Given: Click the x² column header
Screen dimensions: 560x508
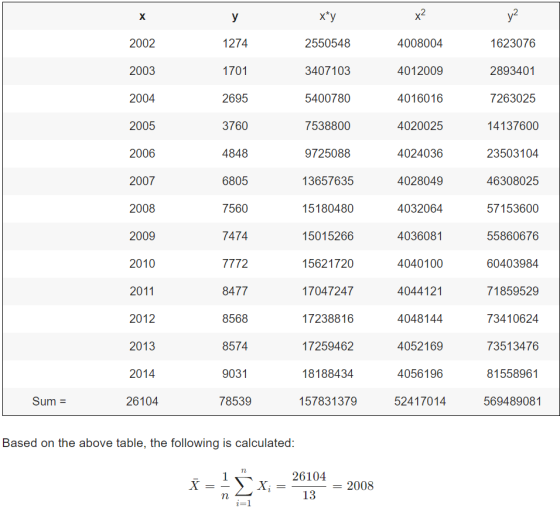Looking at the screenshot, I should [420, 16].
